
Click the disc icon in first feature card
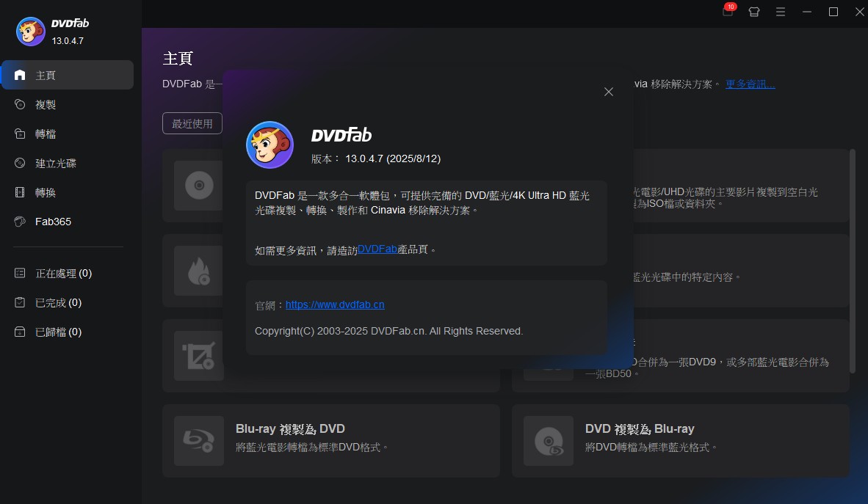coord(199,186)
